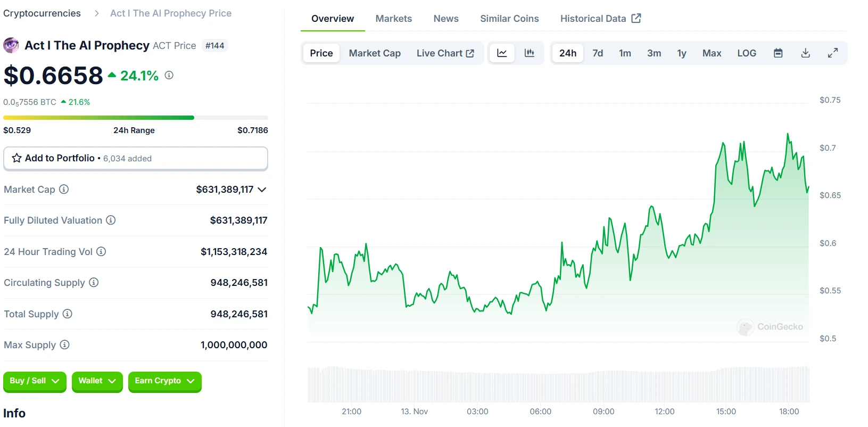Switch to the Overview tab
Screen dimensions: 868x427
(333, 19)
